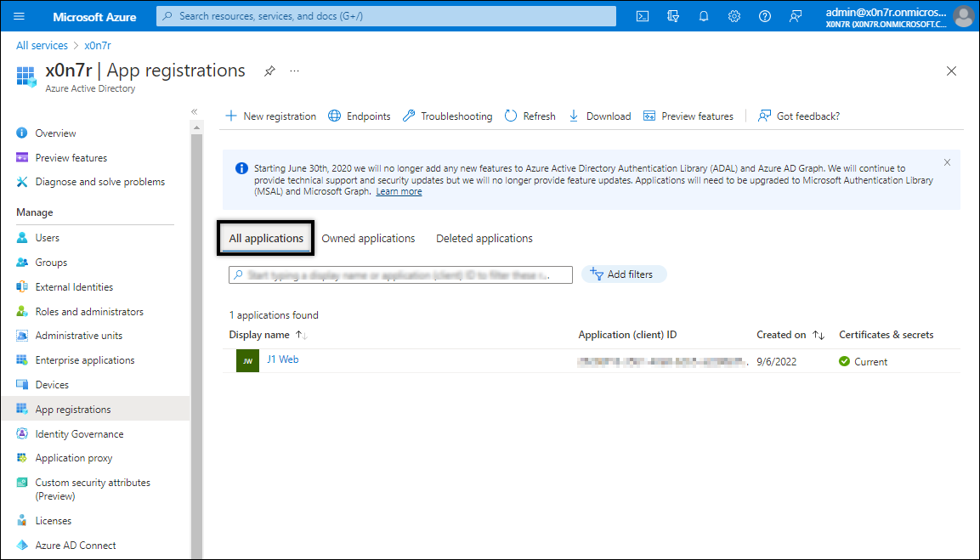Click the help question mark icon
980x560 pixels.
click(765, 16)
